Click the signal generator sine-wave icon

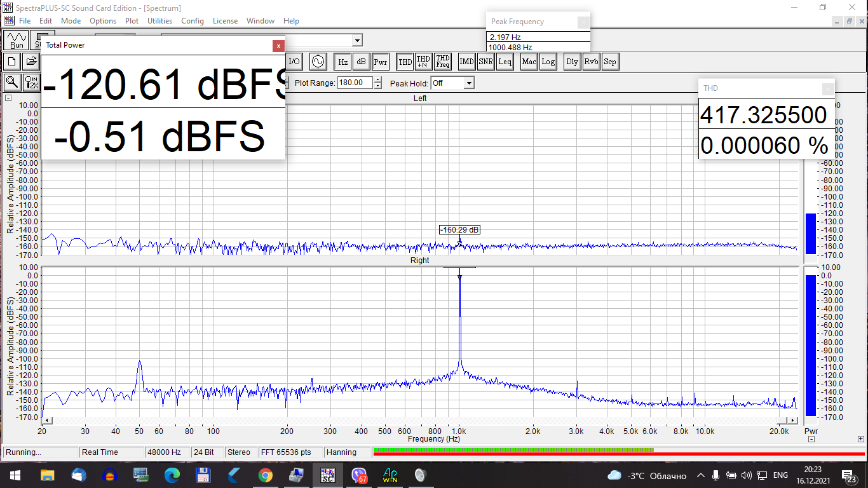click(318, 62)
